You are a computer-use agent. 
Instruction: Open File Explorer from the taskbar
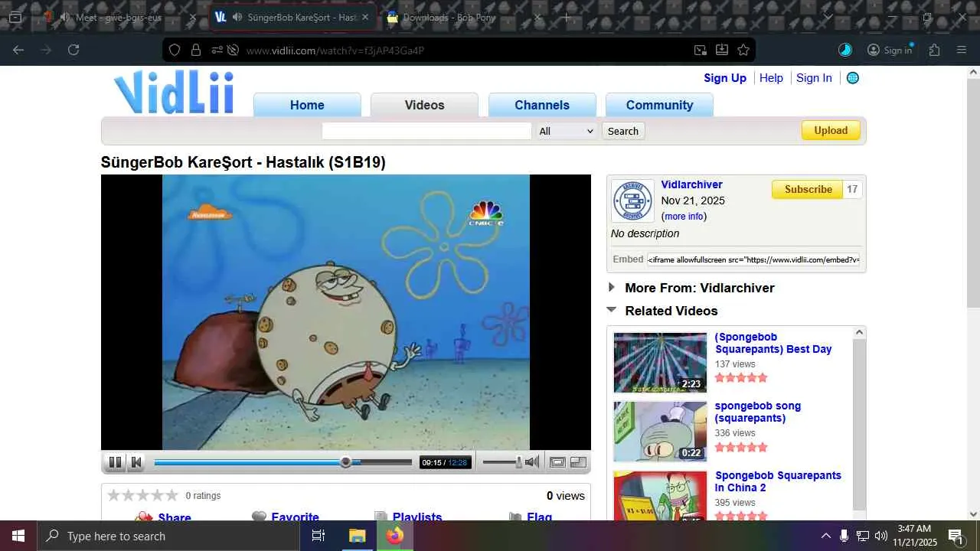click(358, 536)
